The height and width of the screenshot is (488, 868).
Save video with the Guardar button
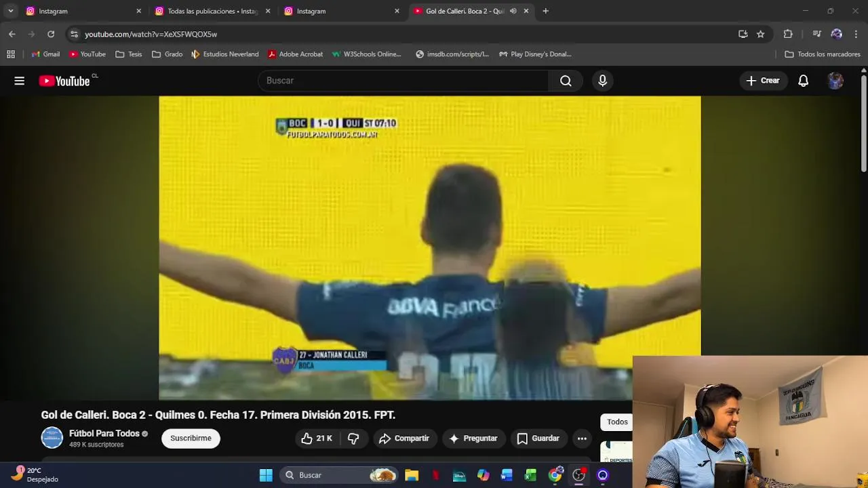pos(538,439)
